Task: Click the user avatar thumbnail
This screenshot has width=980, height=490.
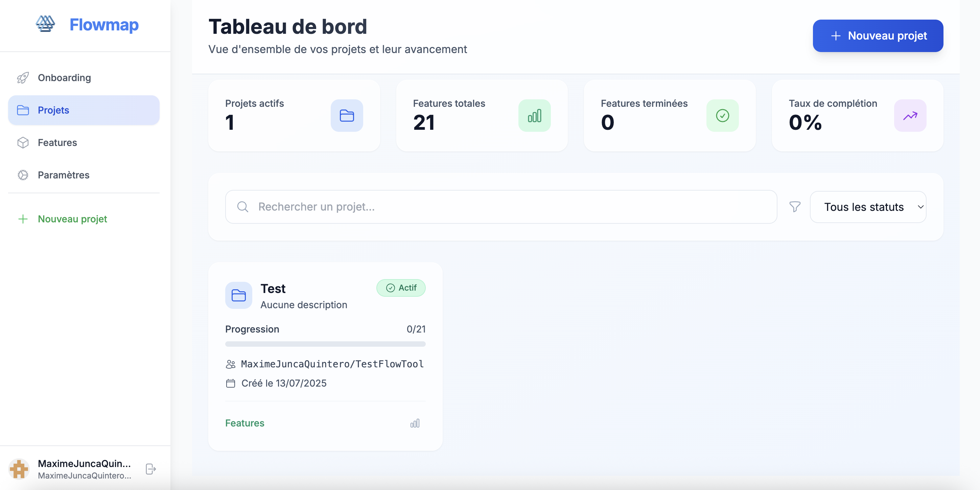Action: (19, 469)
